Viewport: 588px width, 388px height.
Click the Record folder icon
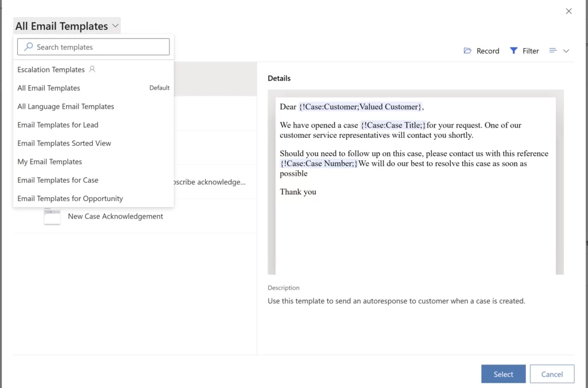click(467, 51)
